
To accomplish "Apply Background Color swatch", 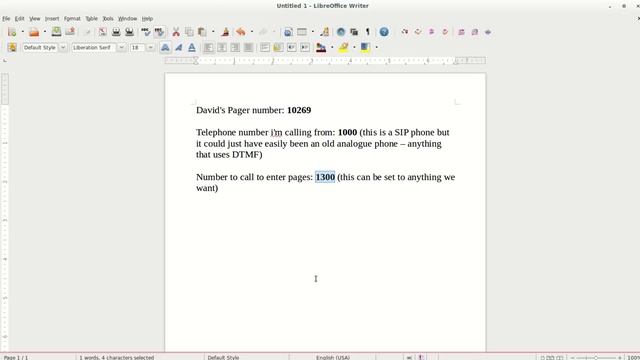I will pyautogui.click(x=365, y=47).
